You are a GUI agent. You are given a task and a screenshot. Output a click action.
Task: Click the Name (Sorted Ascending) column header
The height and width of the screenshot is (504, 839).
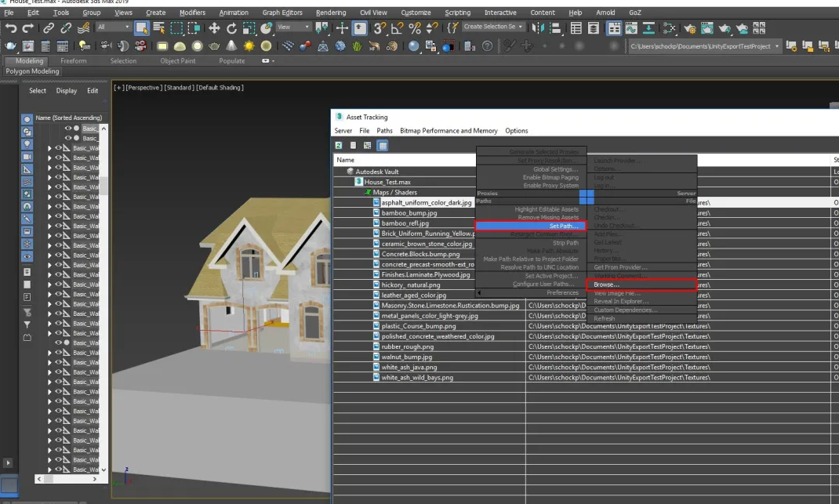tap(68, 118)
